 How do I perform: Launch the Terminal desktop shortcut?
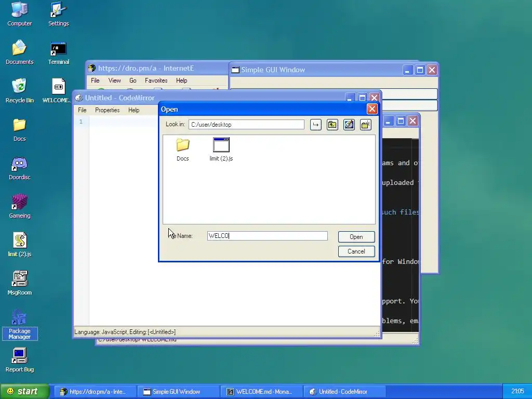point(58,52)
